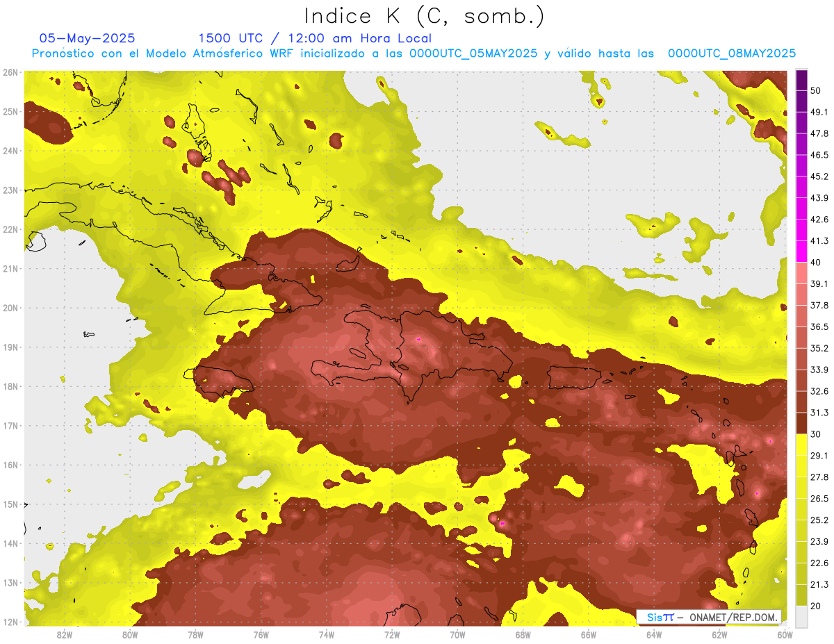Click the olive swatch between 20 and 21.3
834x644 pixels.
coord(801,595)
